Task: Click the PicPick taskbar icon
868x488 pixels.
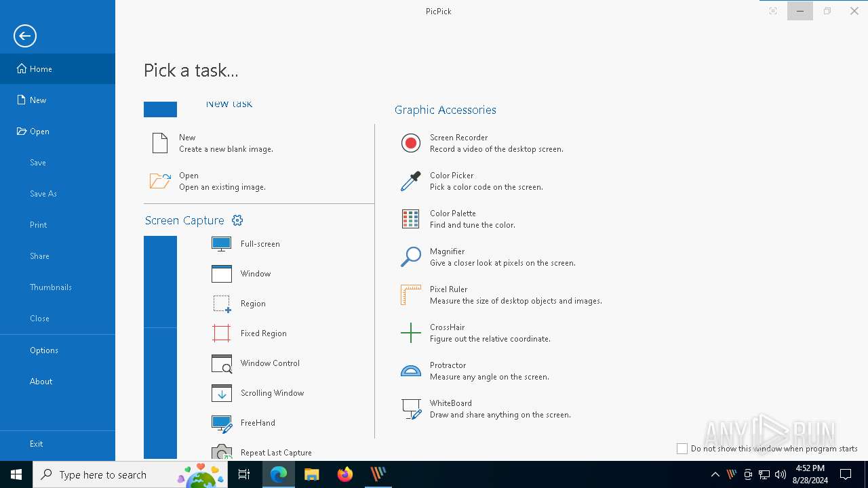Action: click(x=378, y=474)
